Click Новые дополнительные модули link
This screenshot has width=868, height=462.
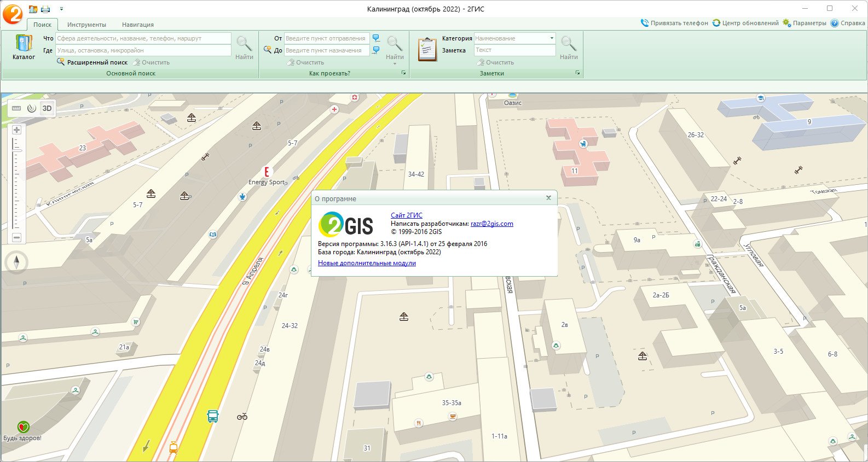point(367,263)
